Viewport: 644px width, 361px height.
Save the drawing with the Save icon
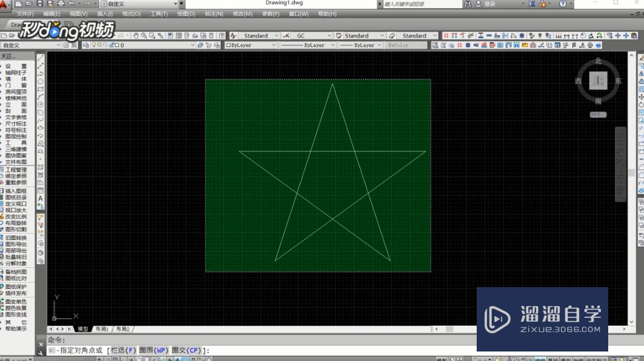pyautogui.click(x=40, y=4)
